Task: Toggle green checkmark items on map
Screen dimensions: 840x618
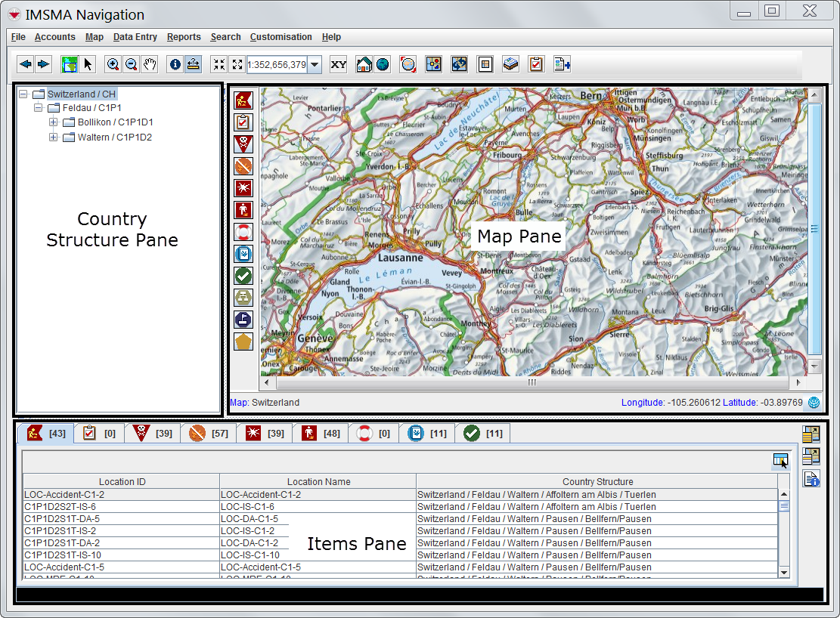Action: click(x=243, y=276)
